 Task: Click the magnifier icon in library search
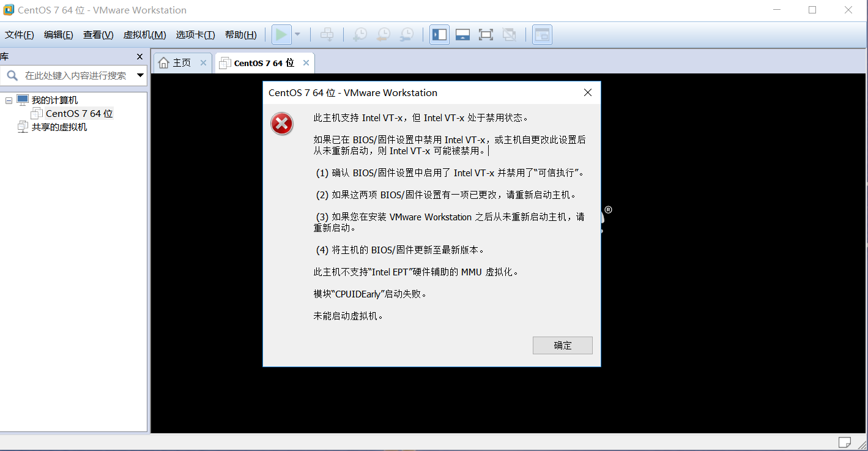(13, 76)
